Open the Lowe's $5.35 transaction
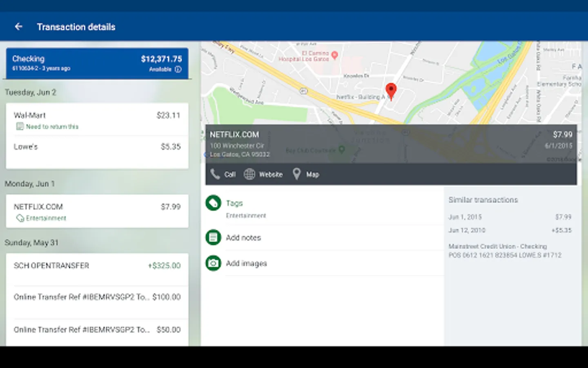Screen dimensions: 588x368 (x=97, y=152)
